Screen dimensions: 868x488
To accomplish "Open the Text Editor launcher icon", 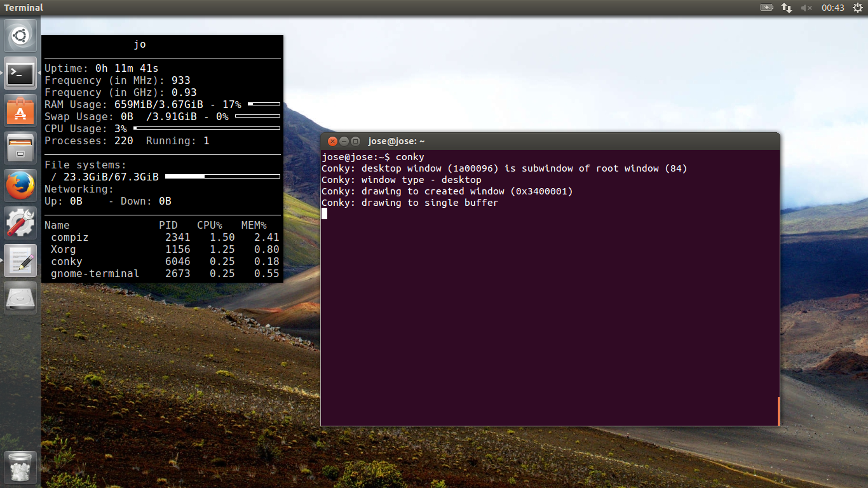I will point(20,260).
